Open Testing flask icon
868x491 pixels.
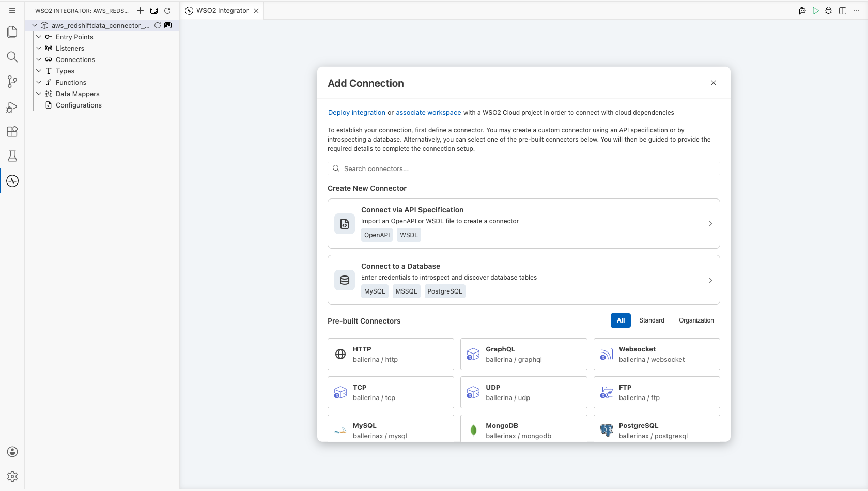click(12, 156)
